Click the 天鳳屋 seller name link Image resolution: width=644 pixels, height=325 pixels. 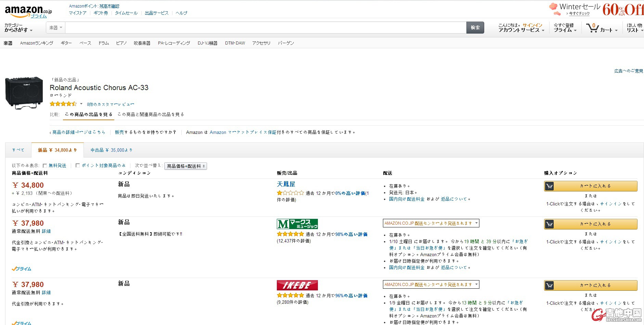tap(286, 184)
